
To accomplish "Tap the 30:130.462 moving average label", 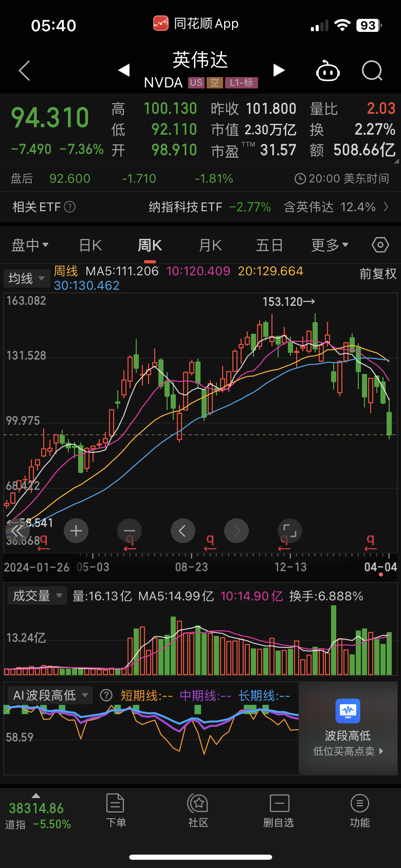I will [x=87, y=285].
